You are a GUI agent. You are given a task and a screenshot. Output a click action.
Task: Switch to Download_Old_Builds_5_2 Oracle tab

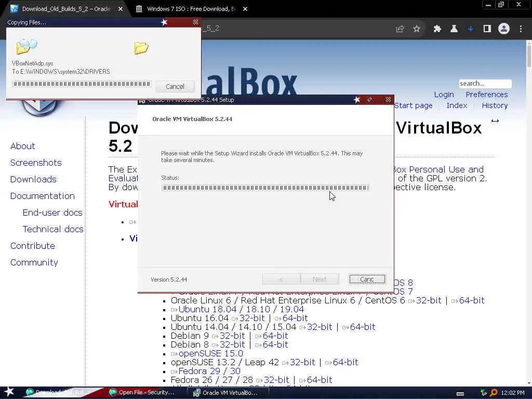point(66,9)
